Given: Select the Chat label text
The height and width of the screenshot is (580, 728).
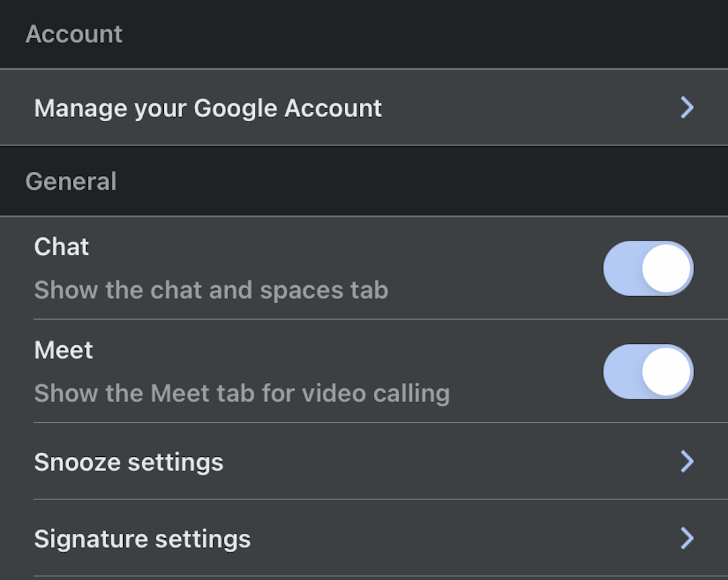Looking at the screenshot, I should pyautogui.click(x=62, y=247).
